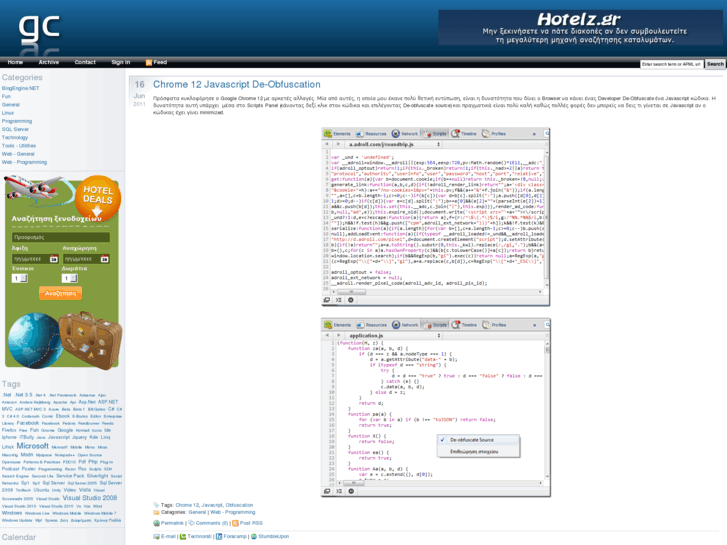Click console icon below roundtrip.js code

point(338,300)
